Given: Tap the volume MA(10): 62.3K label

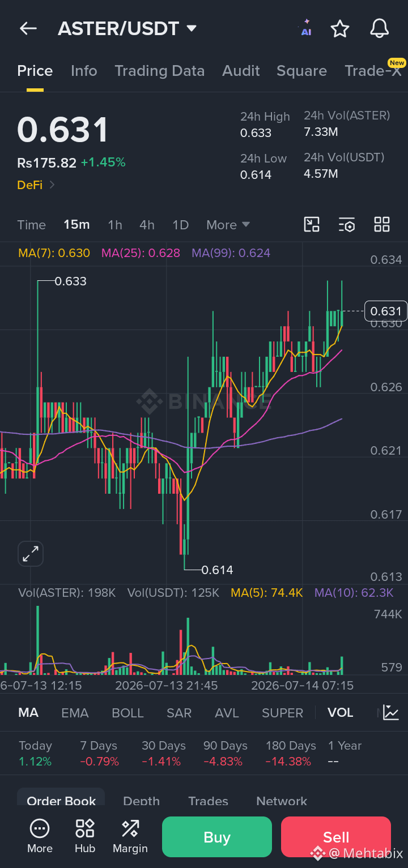Looking at the screenshot, I should tap(354, 593).
